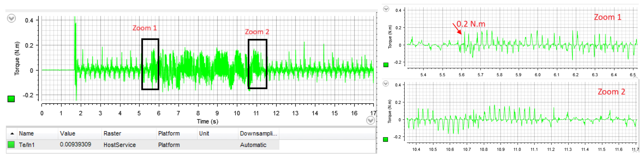Collapse the Zoom 2 plot using its chevron
The image size is (644, 159).
[x=386, y=83]
